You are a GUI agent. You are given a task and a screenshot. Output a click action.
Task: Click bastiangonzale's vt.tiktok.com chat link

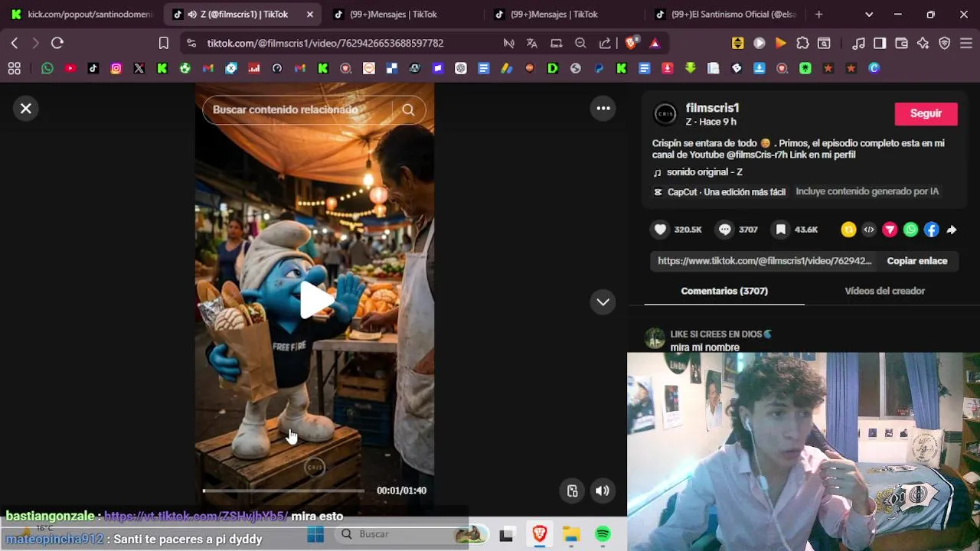coord(196,517)
